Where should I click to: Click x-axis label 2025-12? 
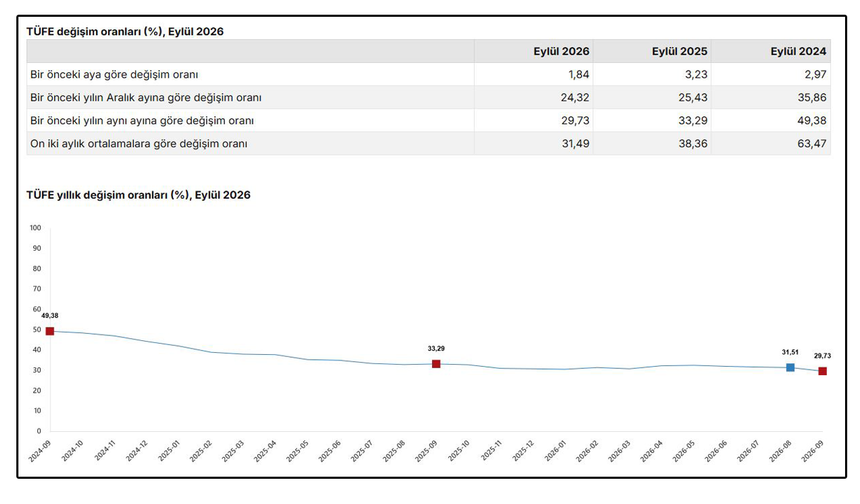[x=523, y=451]
